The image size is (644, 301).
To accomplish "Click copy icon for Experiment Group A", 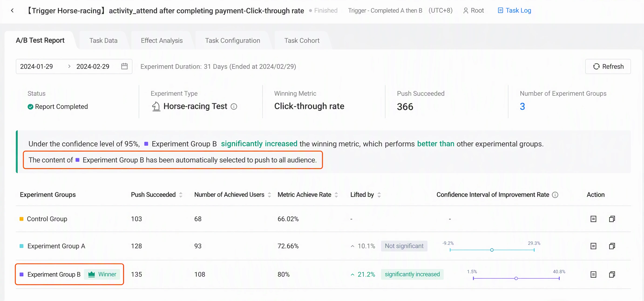I will click(612, 246).
